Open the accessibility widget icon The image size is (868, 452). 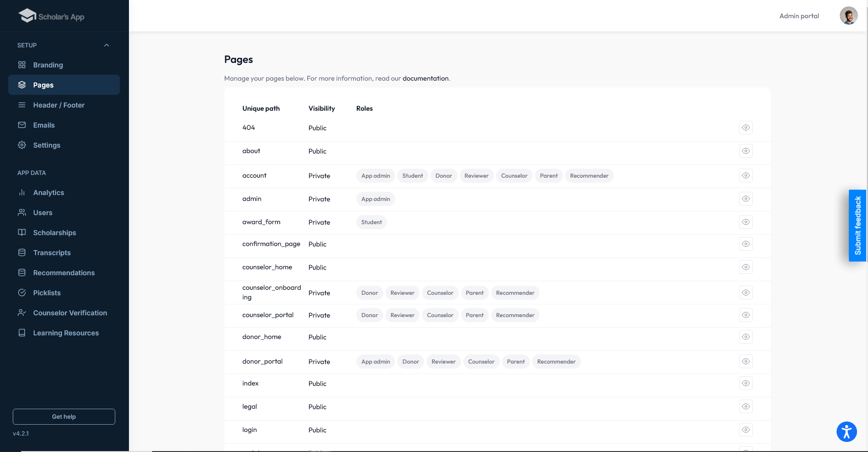[x=847, y=431]
